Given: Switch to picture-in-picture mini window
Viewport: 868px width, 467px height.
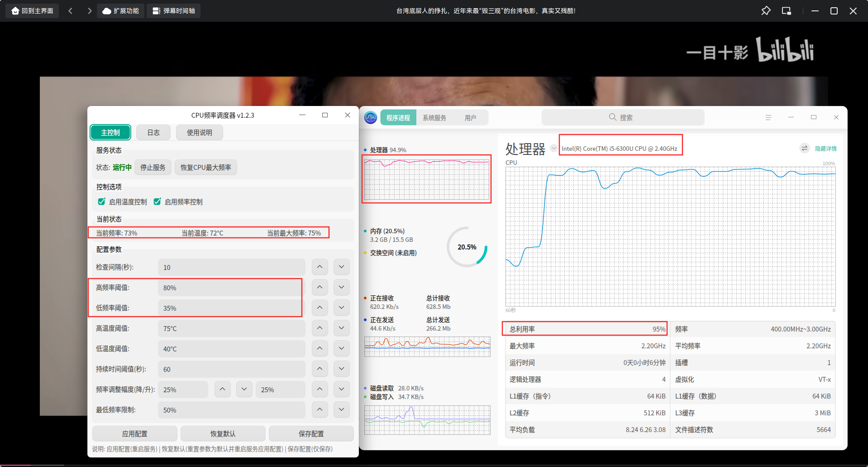Looking at the screenshot, I should [787, 11].
